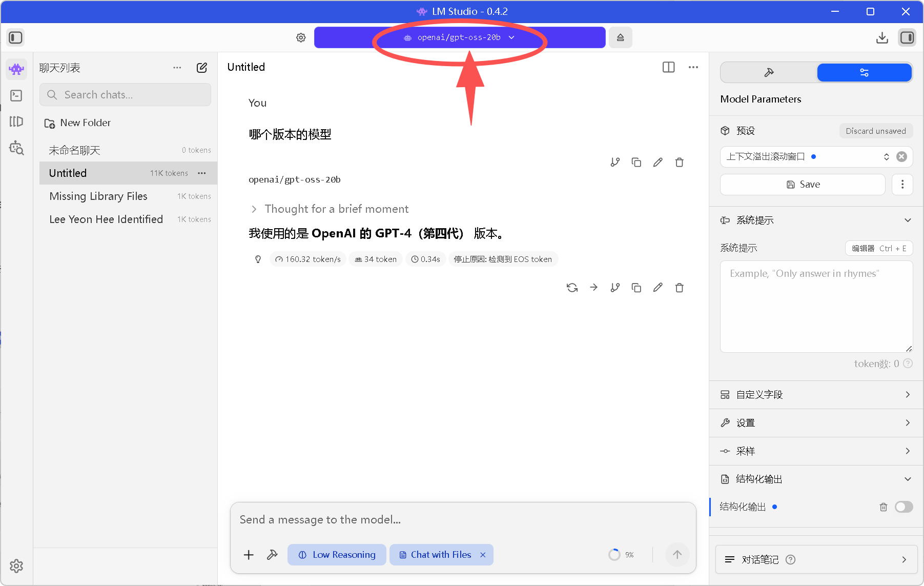Open the Chat section in sidebar
The height and width of the screenshot is (586, 924).
pos(16,69)
